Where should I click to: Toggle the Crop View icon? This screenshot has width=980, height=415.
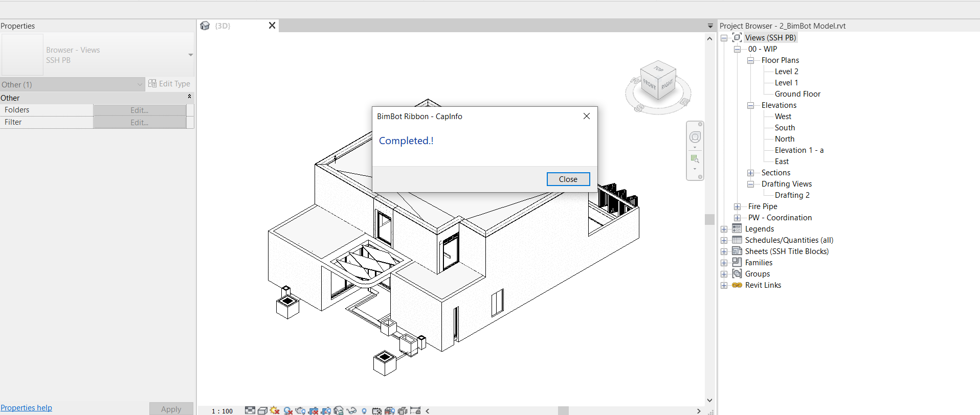(x=314, y=410)
